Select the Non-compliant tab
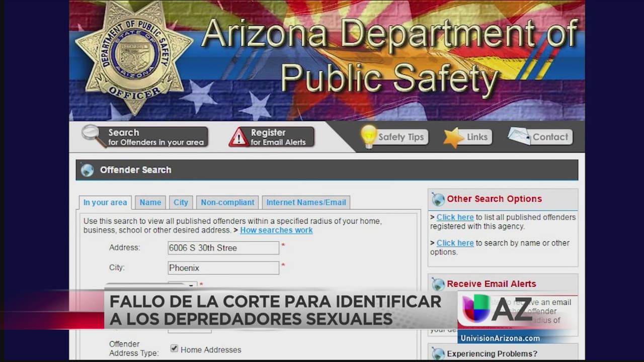Image resolution: width=644 pixels, height=362 pixels. point(227,202)
